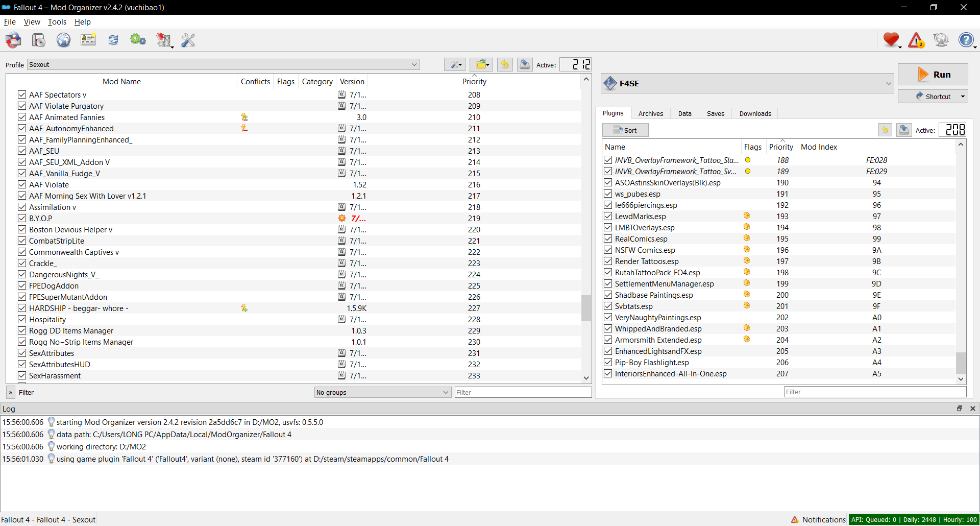Screen dimensions: 980x526
Task: Switch to the Saves tab
Action: click(716, 113)
